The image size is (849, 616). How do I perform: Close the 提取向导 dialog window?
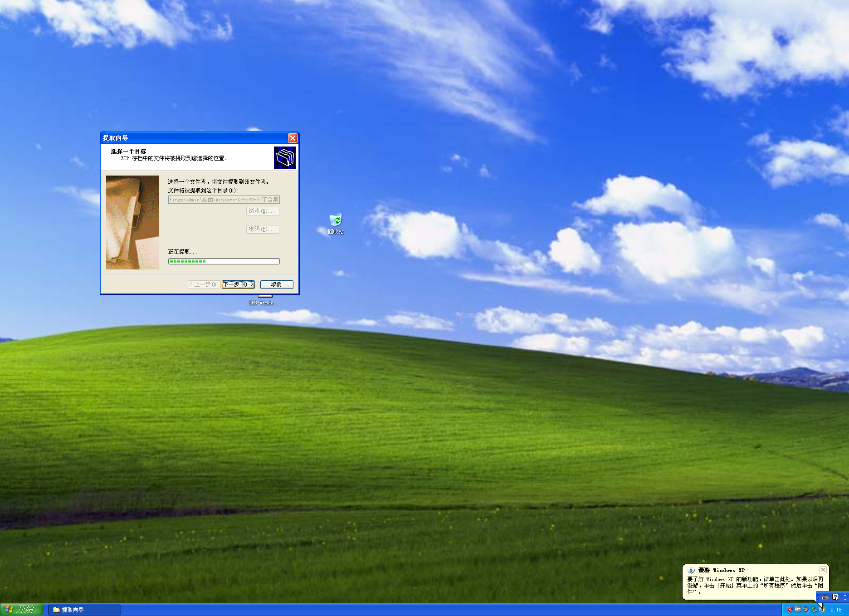[x=293, y=138]
